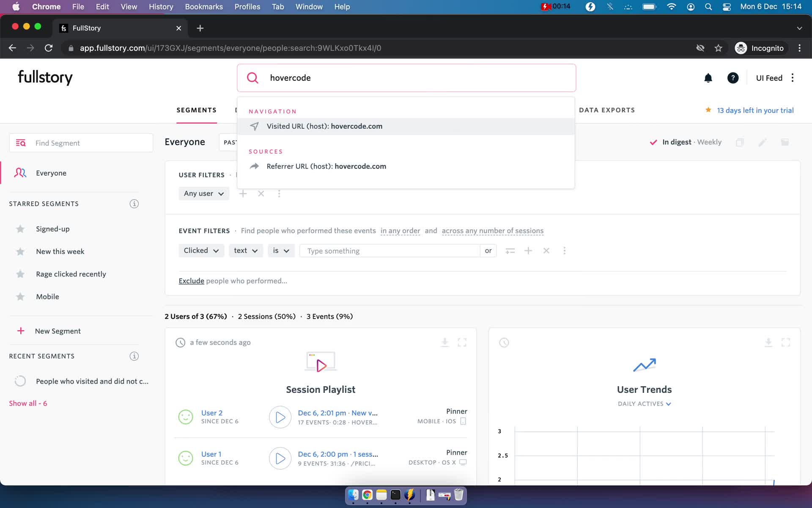Click the User Trends clock icon
This screenshot has height=508, width=812.
pyautogui.click(x=504, y=342)
